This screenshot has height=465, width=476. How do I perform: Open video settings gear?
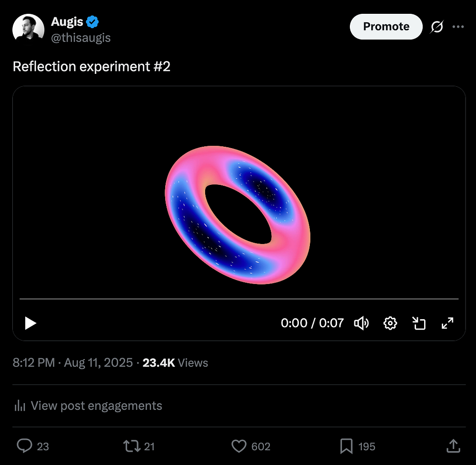pyautogui.click(x=390, y=323)
